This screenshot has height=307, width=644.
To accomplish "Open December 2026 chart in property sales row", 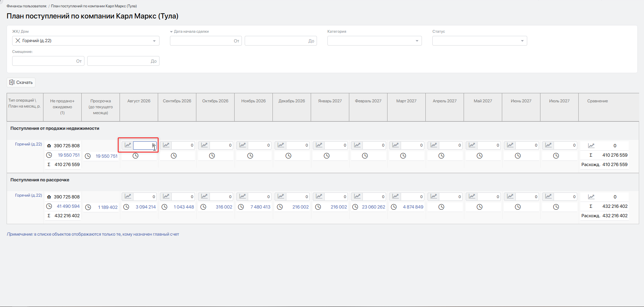I will 281,145.
